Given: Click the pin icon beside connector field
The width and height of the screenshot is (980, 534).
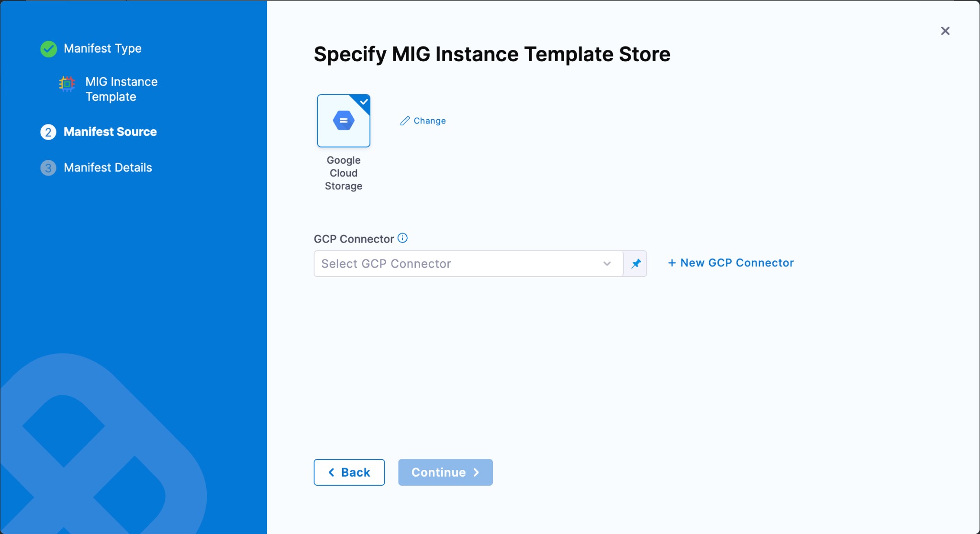Looking at the screenshot, I should point(635,264).
